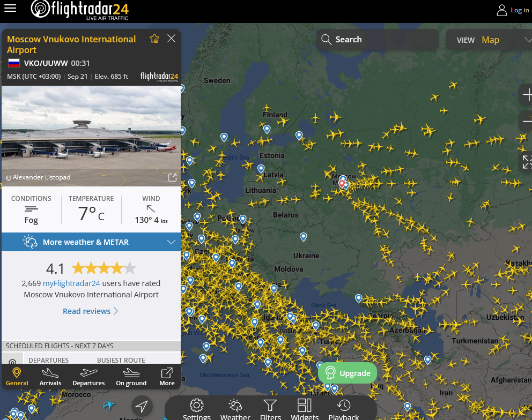Open the hamburger main menu
The image size is (532, 420).
click(x=10, y=8)
